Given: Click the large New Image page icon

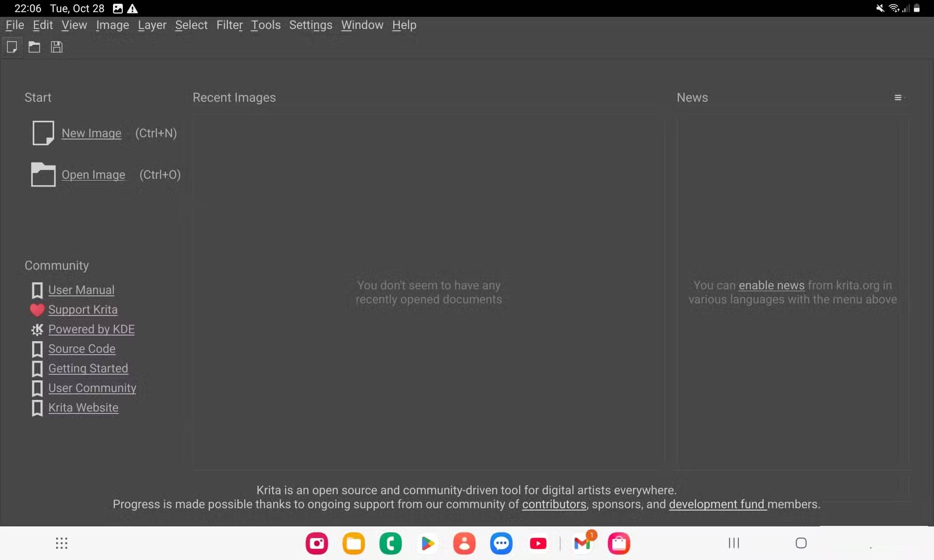Looking at the screenshot, I should (43, 133).
